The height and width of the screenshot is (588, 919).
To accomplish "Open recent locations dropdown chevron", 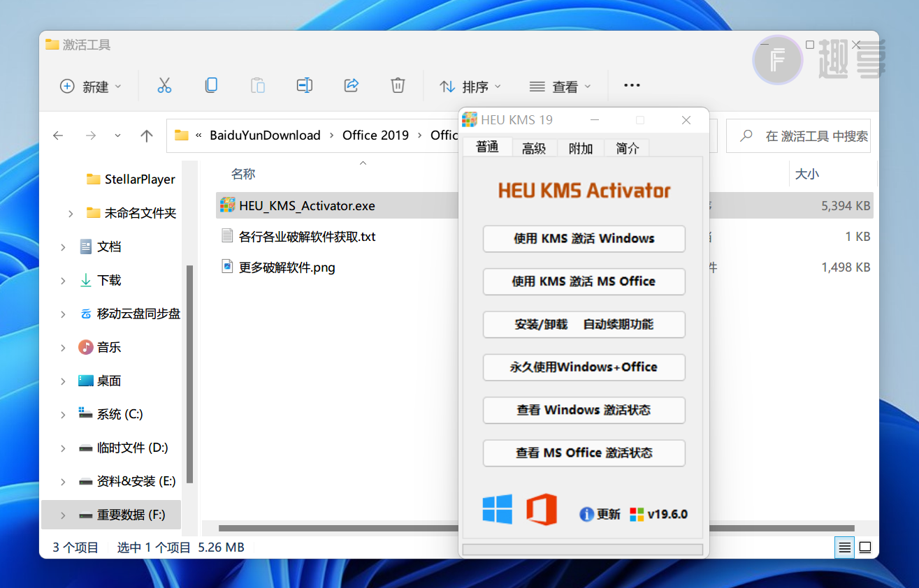I will pyautogui.click(x=117, y=135).
